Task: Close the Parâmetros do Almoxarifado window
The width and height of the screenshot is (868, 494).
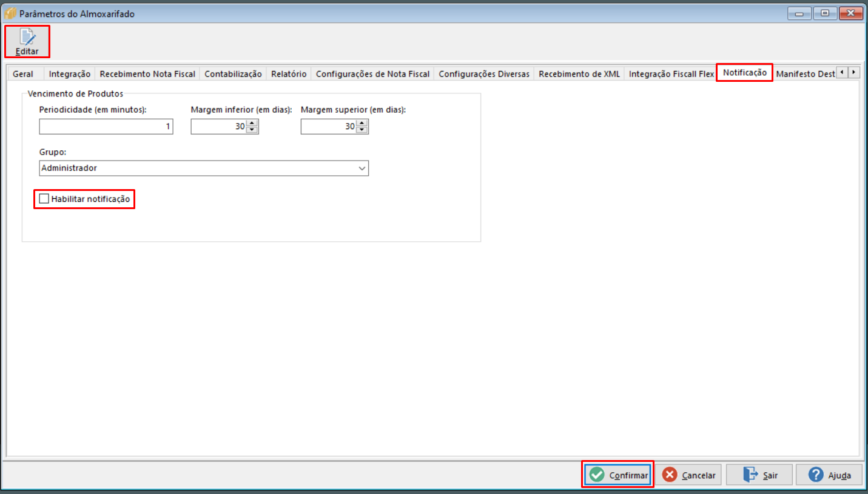Action: [851, 13]
